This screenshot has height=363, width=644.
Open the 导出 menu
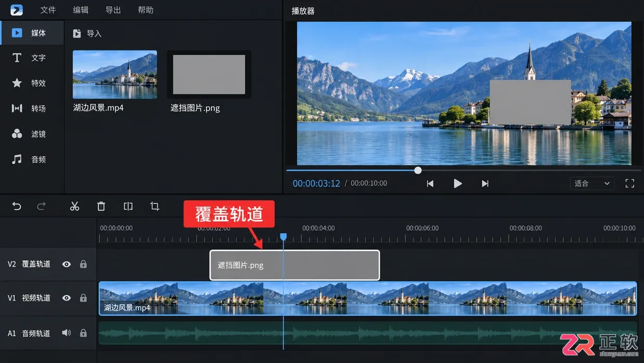(x=113, y=10)
